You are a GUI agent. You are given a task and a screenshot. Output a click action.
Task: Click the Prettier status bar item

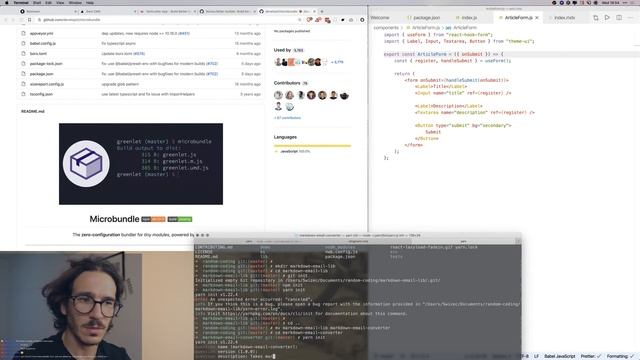point(591,356)
